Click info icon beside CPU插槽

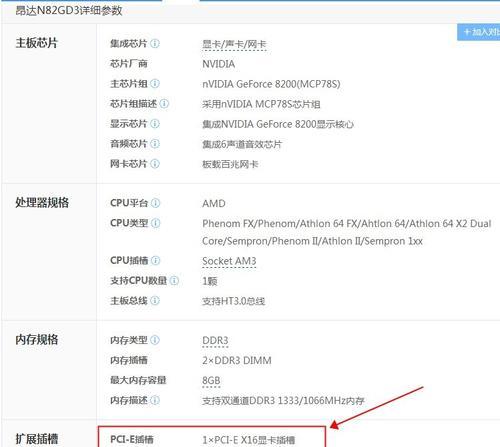tap(155, 260)
